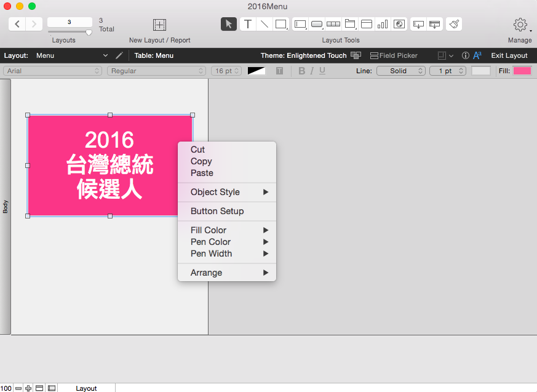Toggle Underline formatting

pyautogui.click(x=322, y=71)
